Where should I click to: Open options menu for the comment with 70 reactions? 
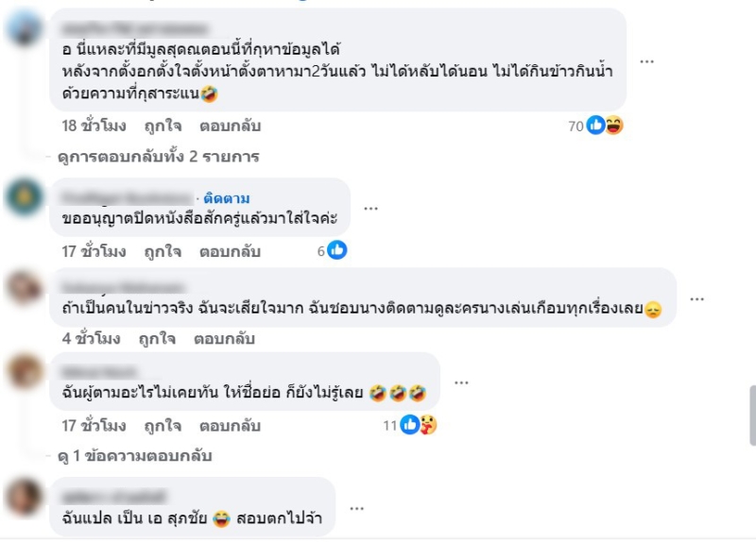[x=646, y=60]
